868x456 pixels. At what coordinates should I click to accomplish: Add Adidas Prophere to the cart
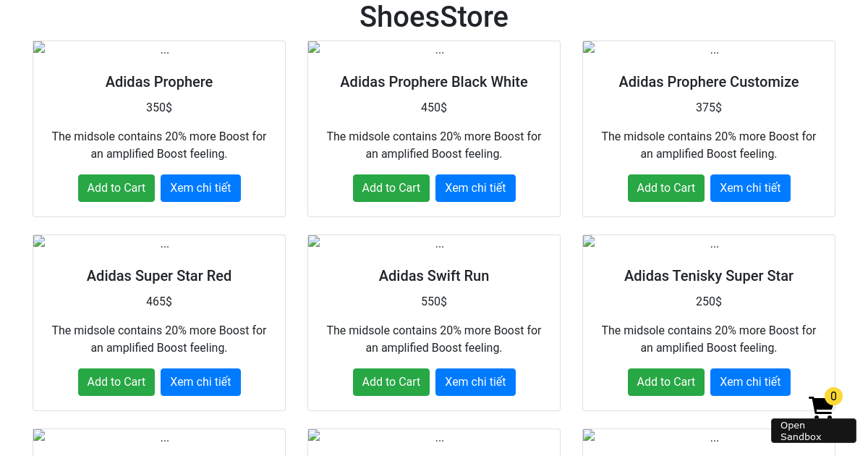click(x=116, y=187)
